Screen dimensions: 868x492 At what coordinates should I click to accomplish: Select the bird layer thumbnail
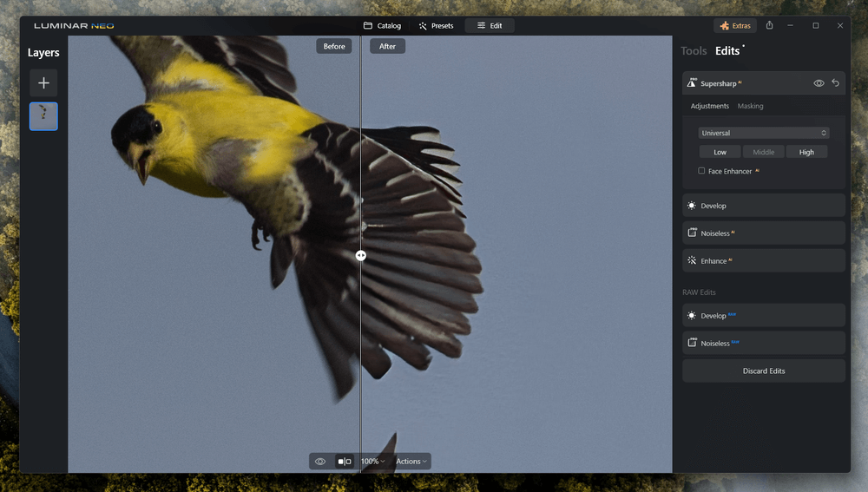pyautogui.click(x=43, y=116)
